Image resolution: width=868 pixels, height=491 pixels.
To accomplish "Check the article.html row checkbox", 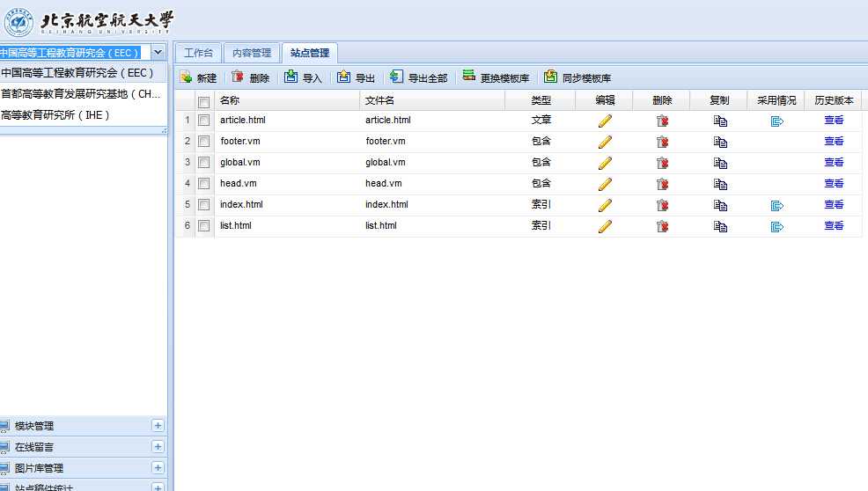I will [203, 121].
